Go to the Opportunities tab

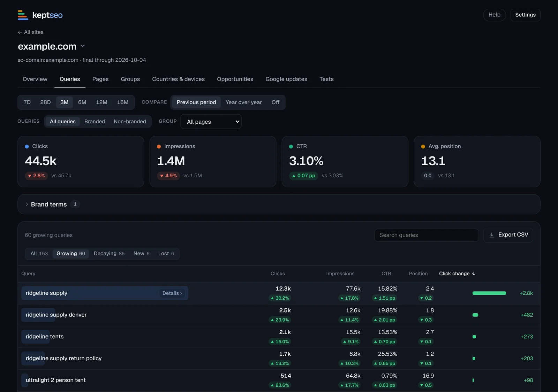pyautogui.click(x=235, y=79)
